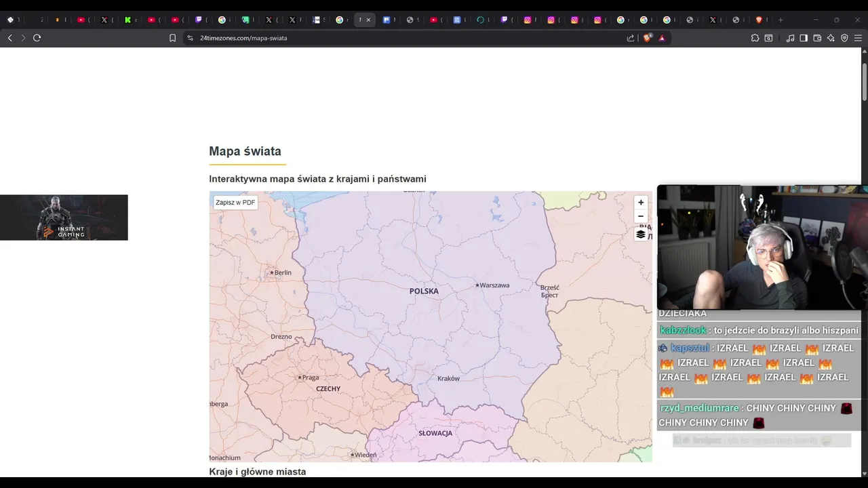
Task: Click Berlin on the map
Action: point(283,272)
